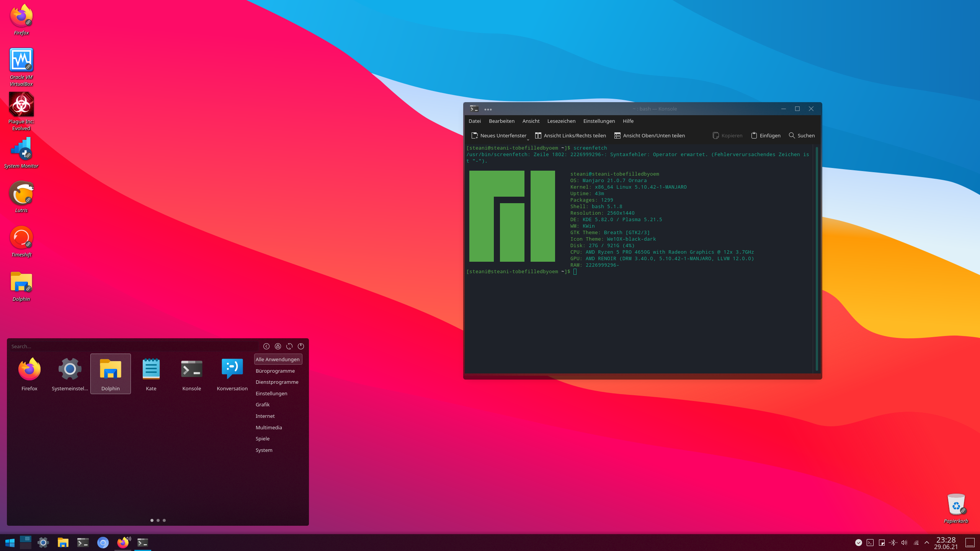The height and width of the screenshot is (551, 980).
Task: Switch to second launcher page dot
Action: click(158, 520)
